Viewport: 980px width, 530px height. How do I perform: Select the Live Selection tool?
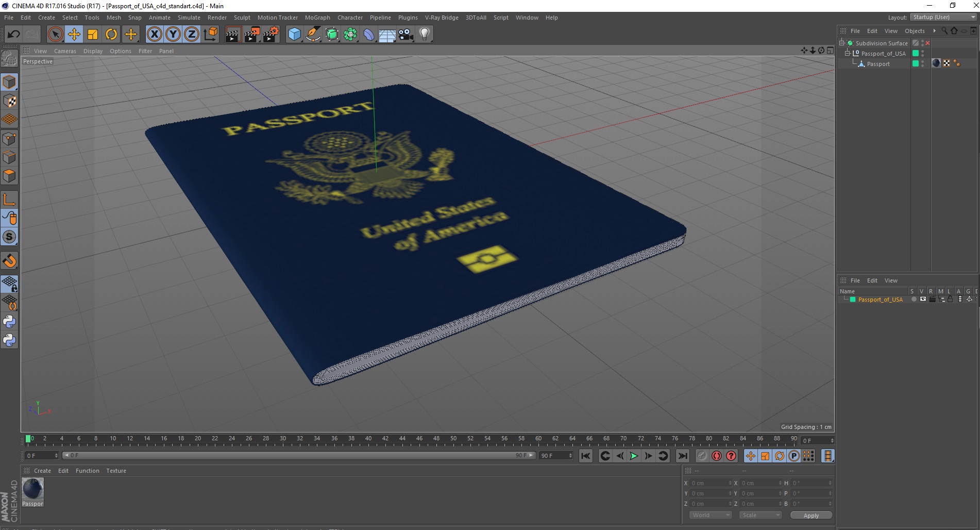(55, 35)
